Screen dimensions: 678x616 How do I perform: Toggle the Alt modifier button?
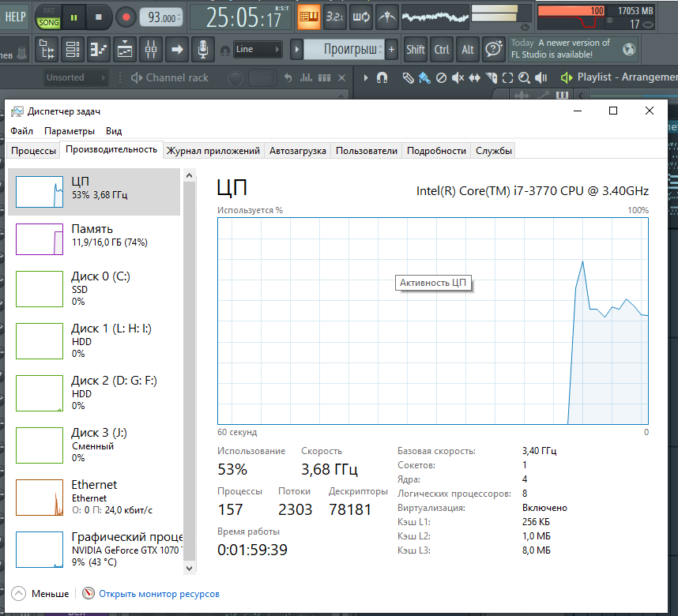[x=468, y=49]
